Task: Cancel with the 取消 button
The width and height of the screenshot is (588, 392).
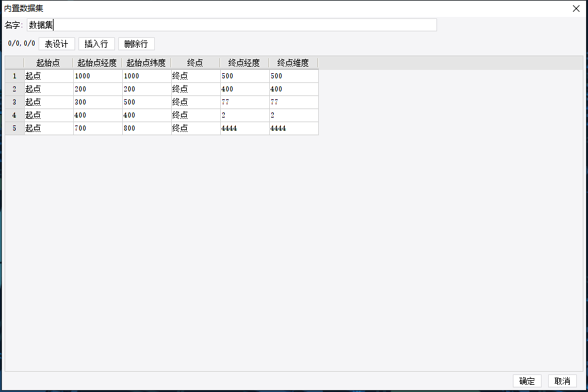Action: click(x=562, y=381)
